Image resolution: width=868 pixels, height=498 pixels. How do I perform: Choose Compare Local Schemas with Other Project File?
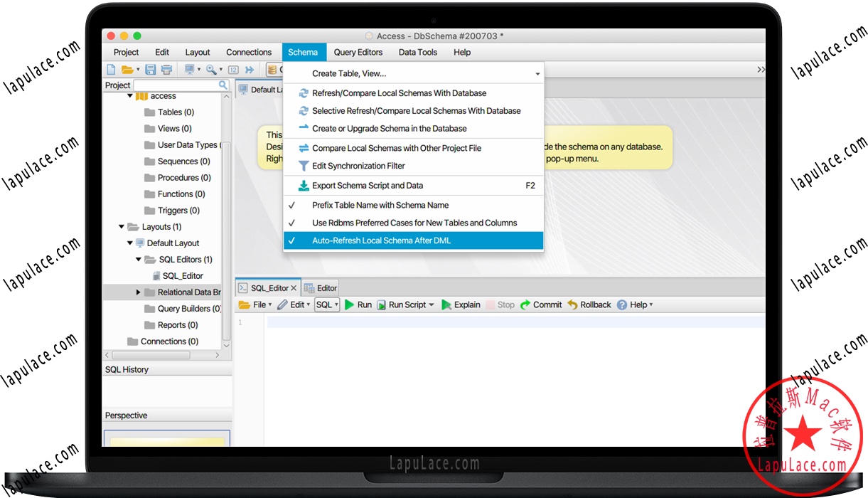[x=413, y=148]
